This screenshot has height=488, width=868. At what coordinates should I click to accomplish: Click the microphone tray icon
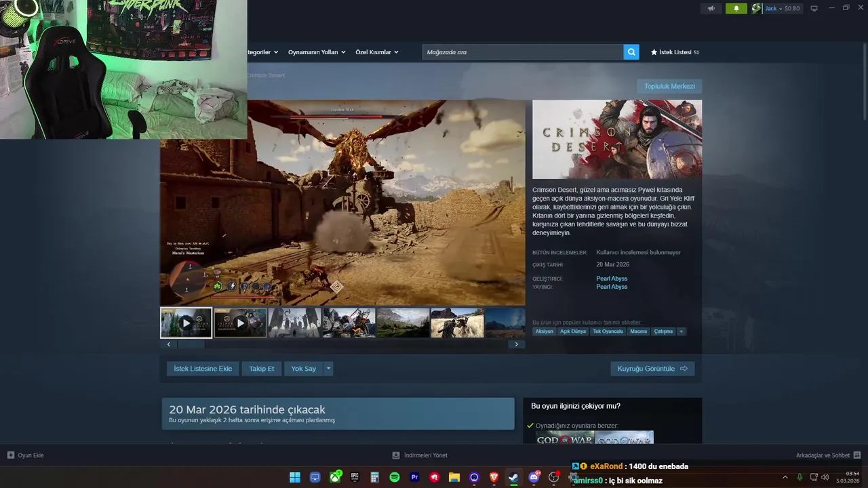click(x=800, y=477)
